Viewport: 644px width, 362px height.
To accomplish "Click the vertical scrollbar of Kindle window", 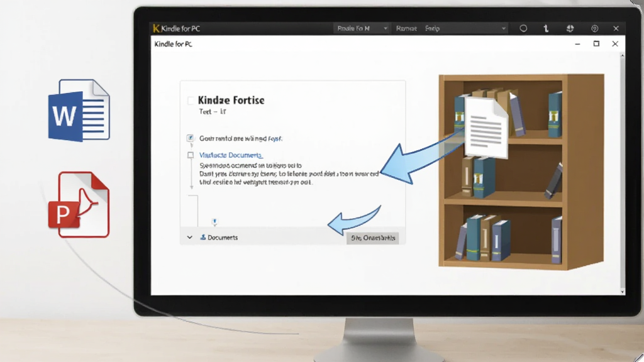I will [622, 172].
